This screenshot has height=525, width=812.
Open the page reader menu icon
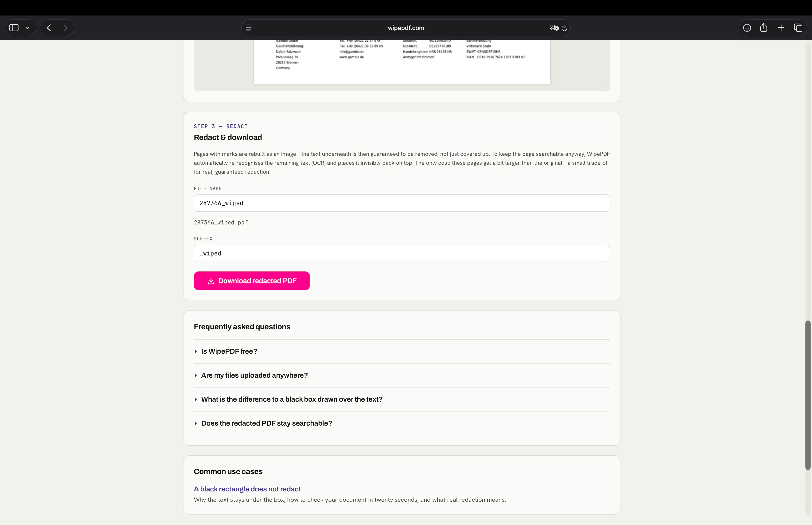[x=248, y=28]
